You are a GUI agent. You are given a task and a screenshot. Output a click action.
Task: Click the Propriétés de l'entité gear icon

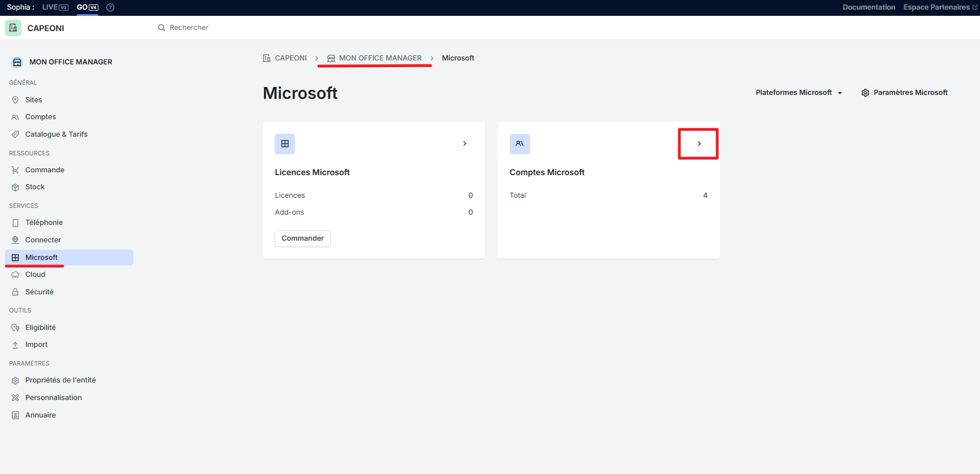pos(15,380)
